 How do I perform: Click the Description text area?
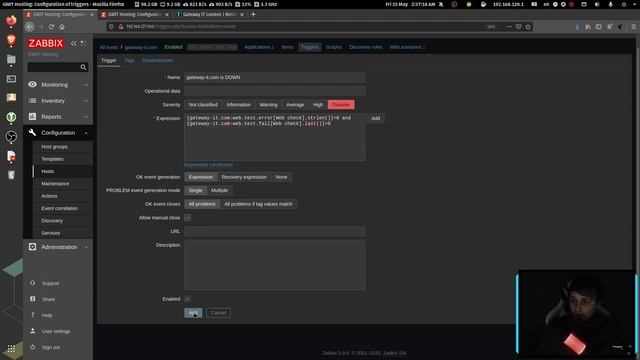pyautogui.click(x=274, y=265)
